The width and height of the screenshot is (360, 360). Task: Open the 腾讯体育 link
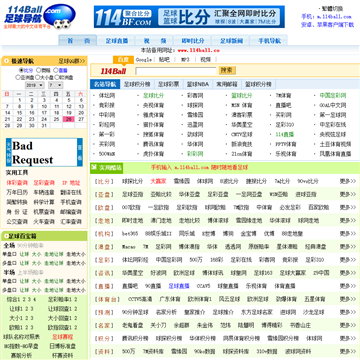[x=153, y=144]
